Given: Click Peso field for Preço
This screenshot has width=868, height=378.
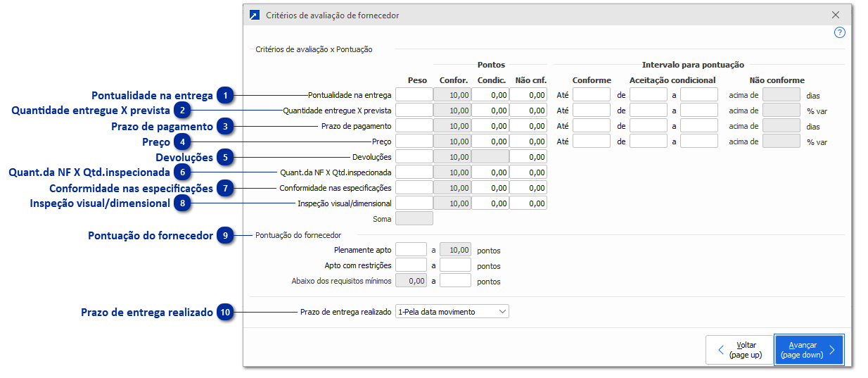Looking at the screenshot, I should (414, 141).
